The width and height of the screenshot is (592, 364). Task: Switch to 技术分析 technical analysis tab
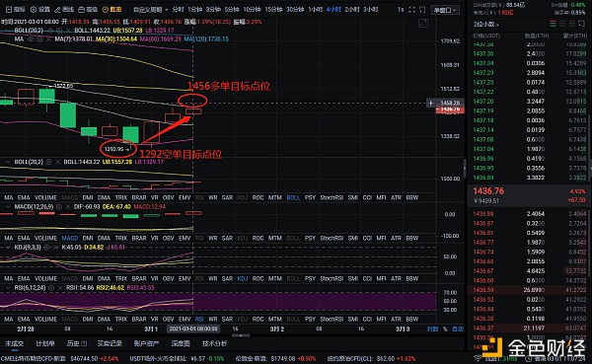(214, 343)
